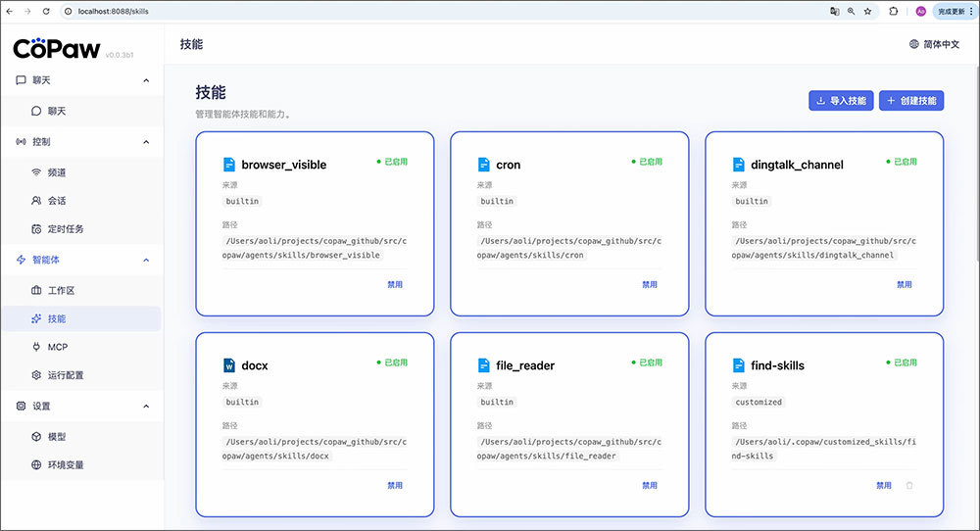
Task: Open 定时任务 scheduled tasks
Action: 81,228
